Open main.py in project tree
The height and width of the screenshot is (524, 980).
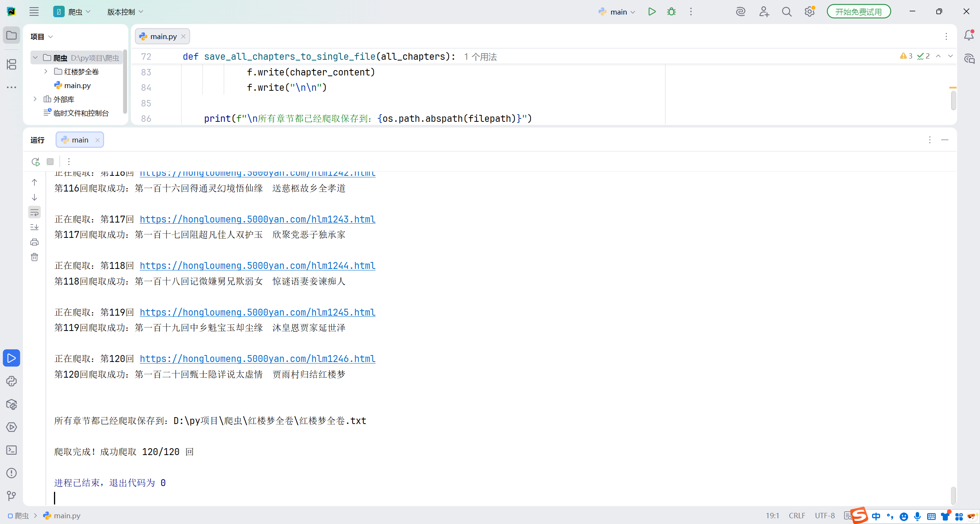(x=77, y=85)
